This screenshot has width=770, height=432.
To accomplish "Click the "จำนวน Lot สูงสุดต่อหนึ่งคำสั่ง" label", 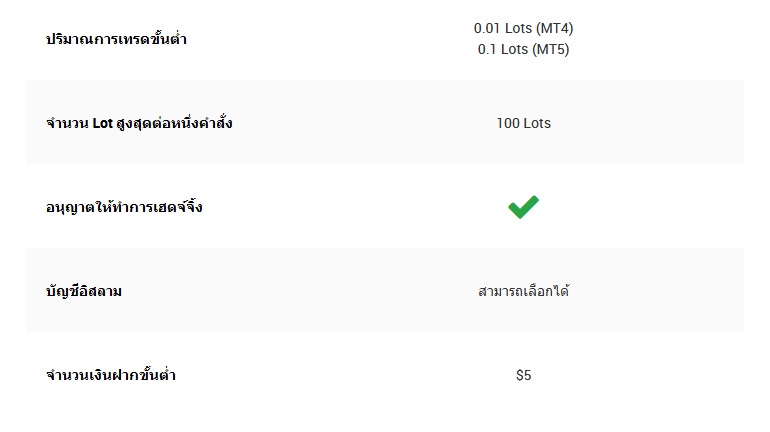I will (139, 124).
